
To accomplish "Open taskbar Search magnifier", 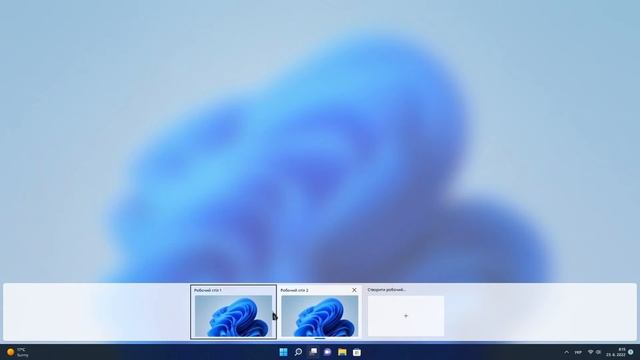I will tap(298, 352).
